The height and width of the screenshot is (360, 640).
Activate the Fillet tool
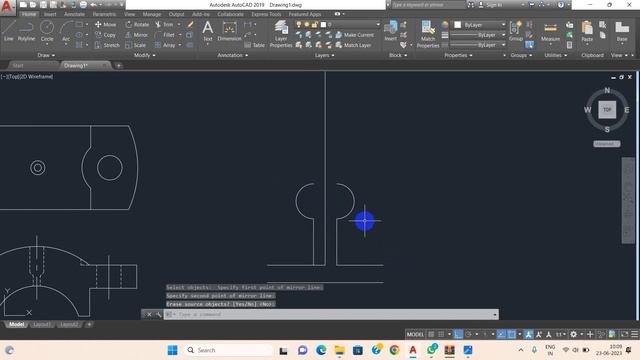pos(165,35)
